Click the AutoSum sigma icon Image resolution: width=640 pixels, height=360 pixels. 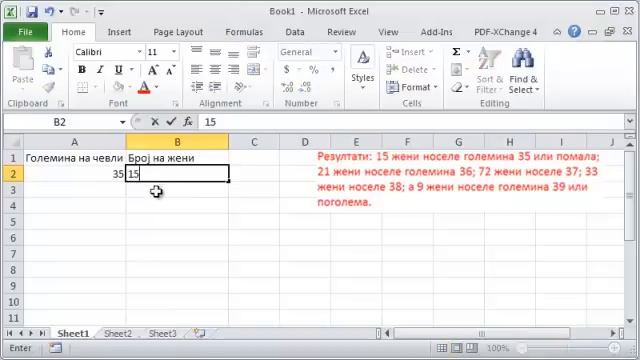tap(456, 51)
